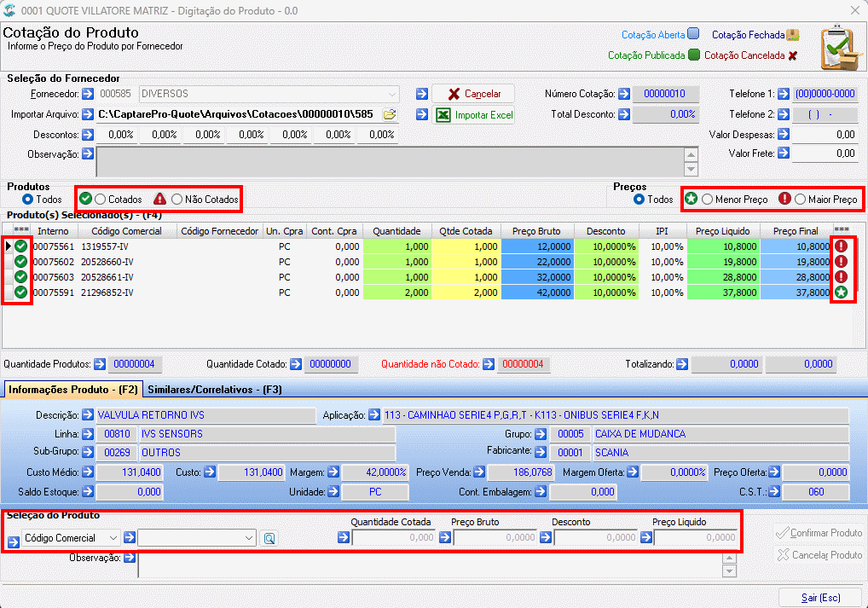Select the Todos radio under Preços
Screen dimensions: 868x608
(639, 199)
